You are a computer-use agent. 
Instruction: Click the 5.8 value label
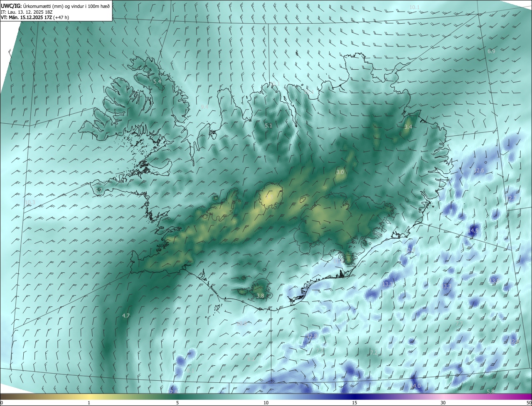[x=490, y=391]
